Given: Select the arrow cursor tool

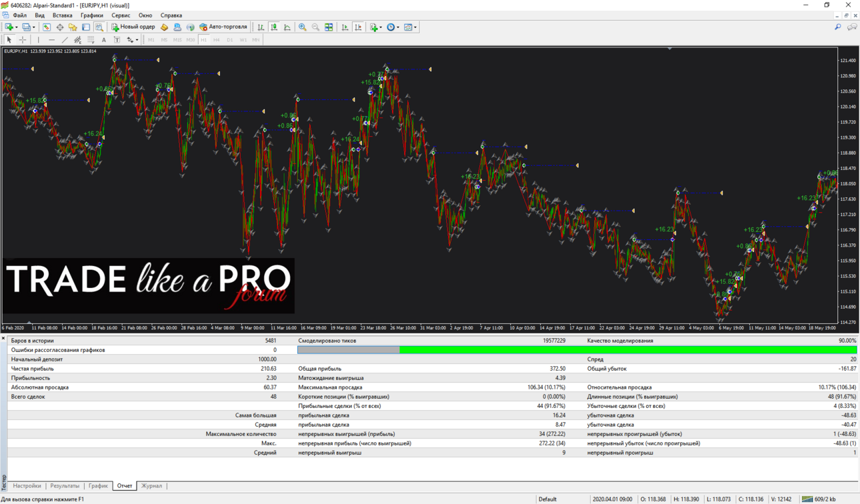Looking at the screenshot, I should [x=9, y=40].
